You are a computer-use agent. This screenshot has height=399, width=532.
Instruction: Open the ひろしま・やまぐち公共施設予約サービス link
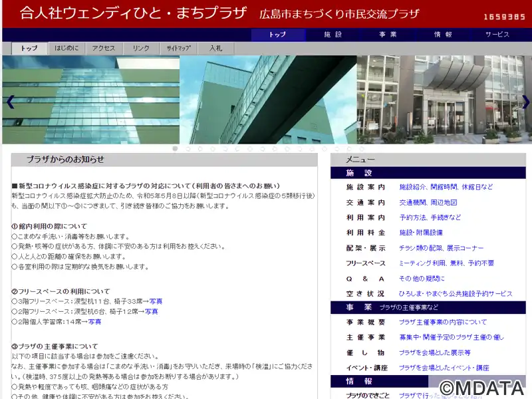[x=456, y=294]
